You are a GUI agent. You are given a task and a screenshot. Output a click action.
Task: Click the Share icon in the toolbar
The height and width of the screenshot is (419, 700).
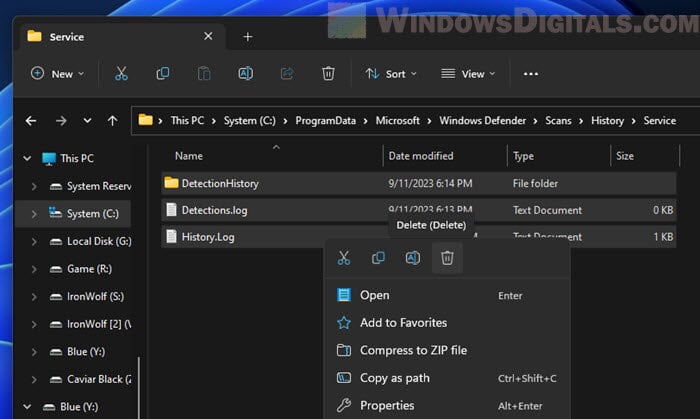coord(287,74)
